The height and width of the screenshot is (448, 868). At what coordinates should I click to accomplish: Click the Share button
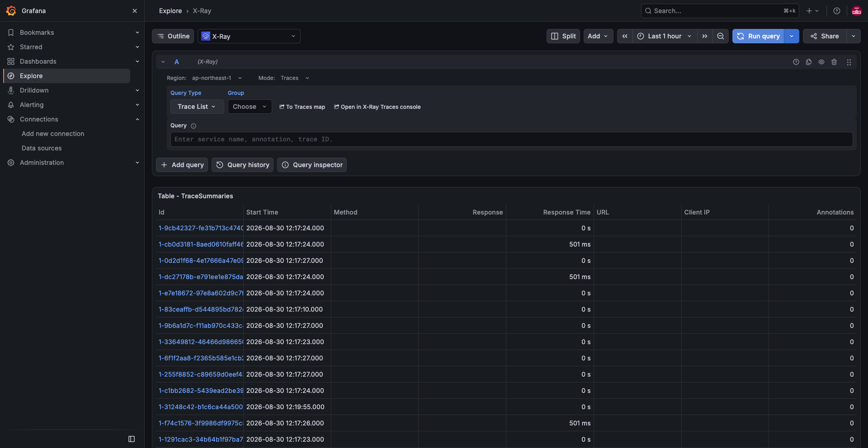pos(825,36)
